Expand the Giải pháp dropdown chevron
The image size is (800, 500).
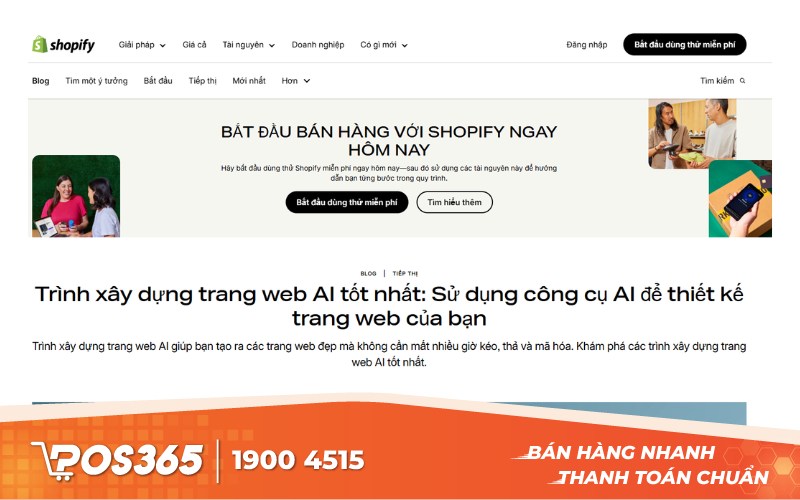[163, 45]
